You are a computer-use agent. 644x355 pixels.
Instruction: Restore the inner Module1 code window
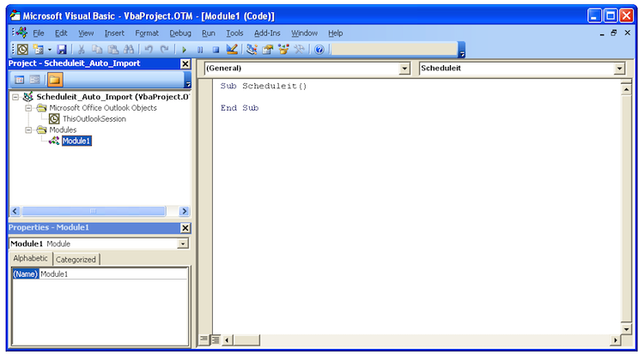tap(614, 33)
